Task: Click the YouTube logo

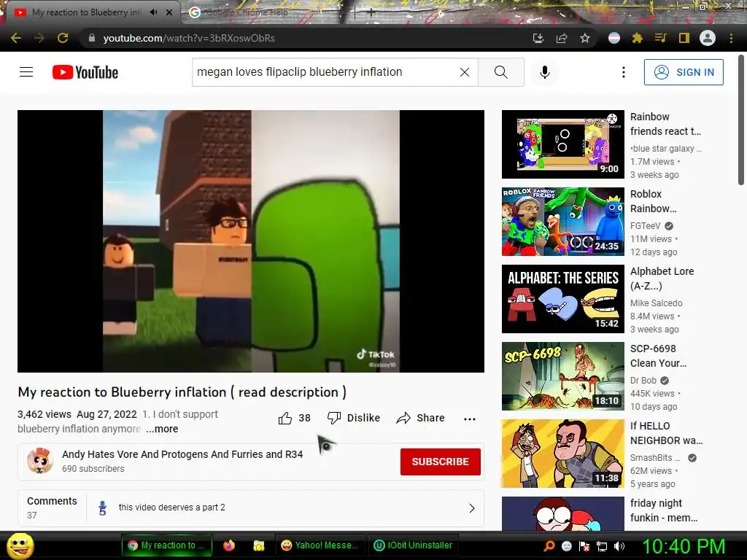Action: (85, 72)
